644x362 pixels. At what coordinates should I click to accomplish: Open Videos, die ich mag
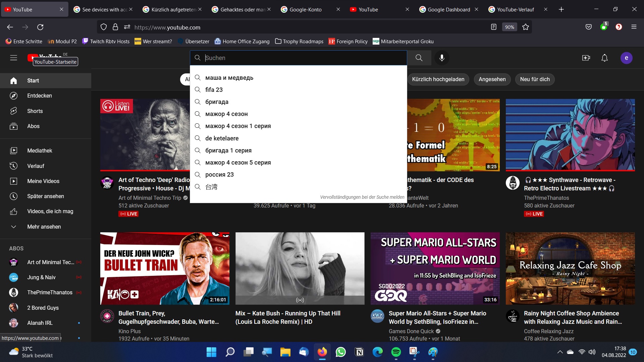click(x=46, y=212)
